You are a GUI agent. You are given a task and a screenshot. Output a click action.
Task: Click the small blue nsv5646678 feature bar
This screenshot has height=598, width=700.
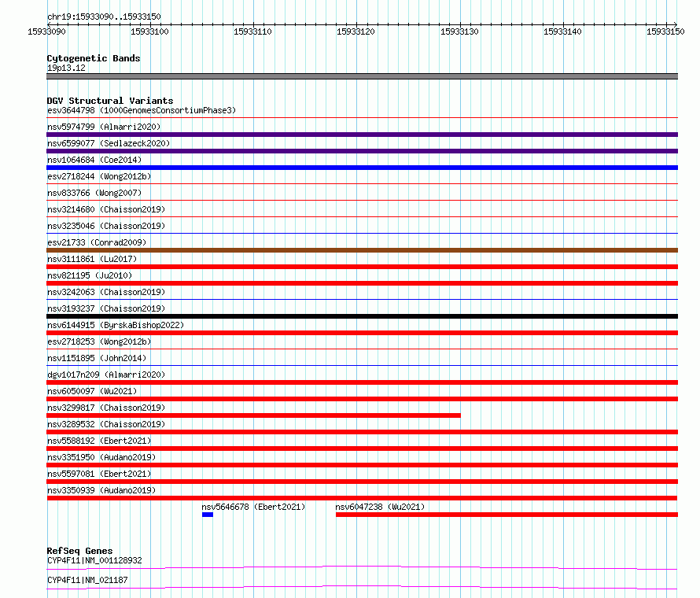[x=208, y=515]
